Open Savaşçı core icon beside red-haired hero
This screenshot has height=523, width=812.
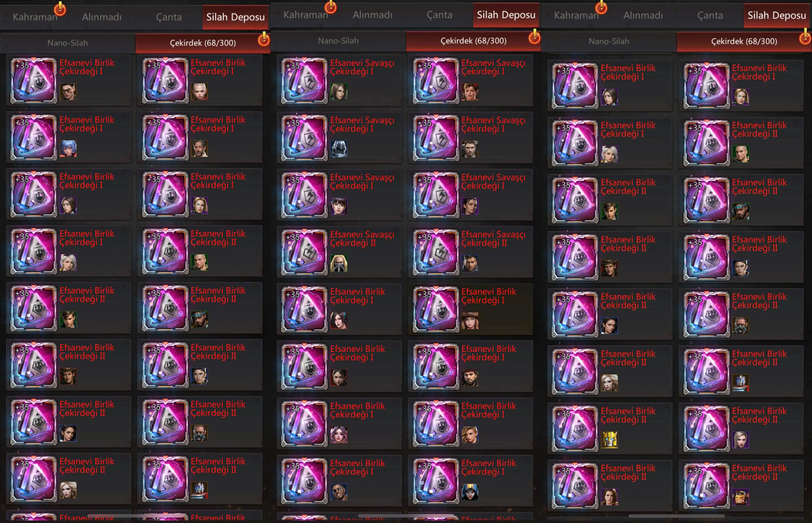tap(436, 81)
